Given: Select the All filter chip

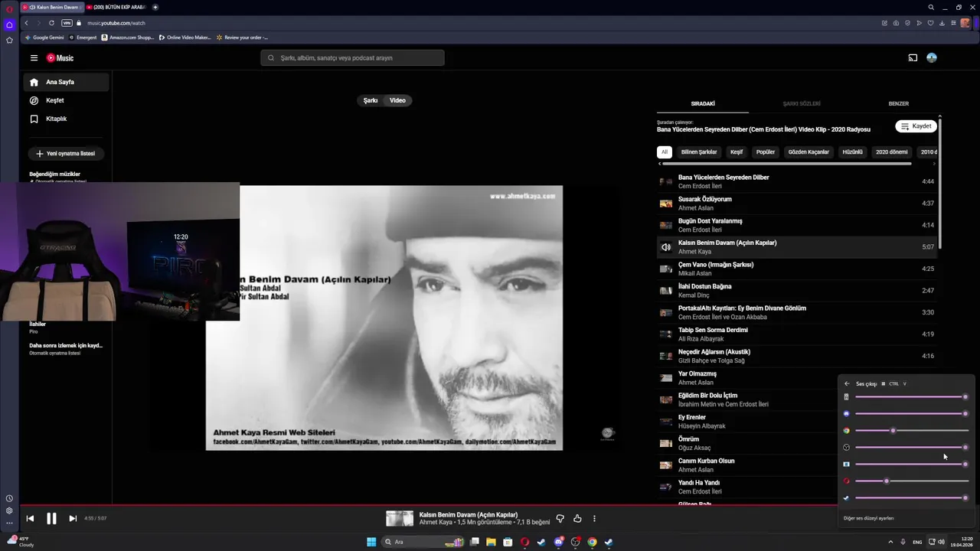Looking at the screenshot, I should click(x=665, y=152).
